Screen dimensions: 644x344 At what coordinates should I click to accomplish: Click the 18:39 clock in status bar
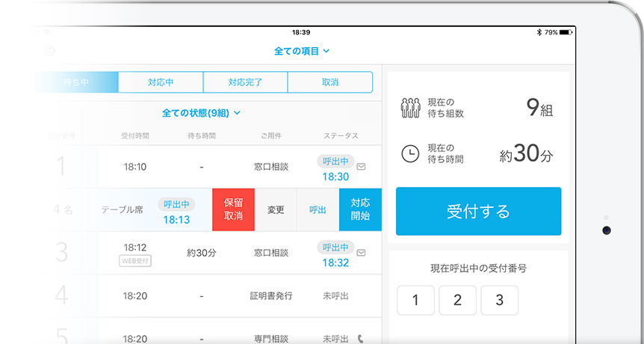(x=301, y=32)
